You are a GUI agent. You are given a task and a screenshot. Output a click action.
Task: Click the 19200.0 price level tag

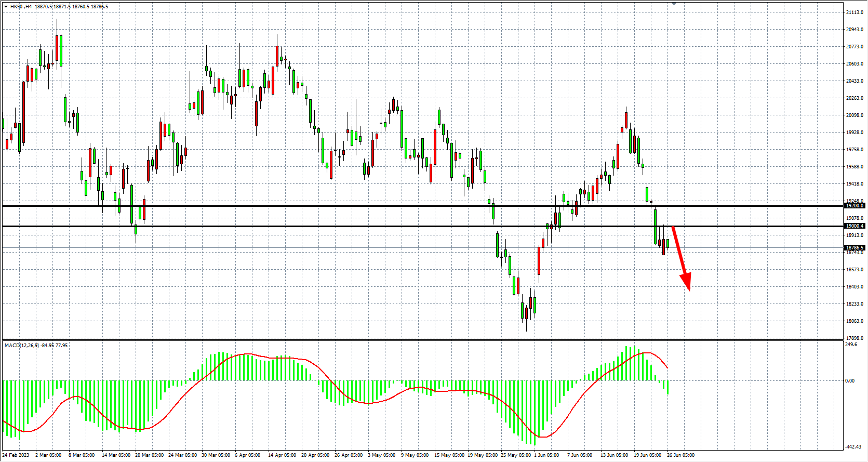click(854, 206)
